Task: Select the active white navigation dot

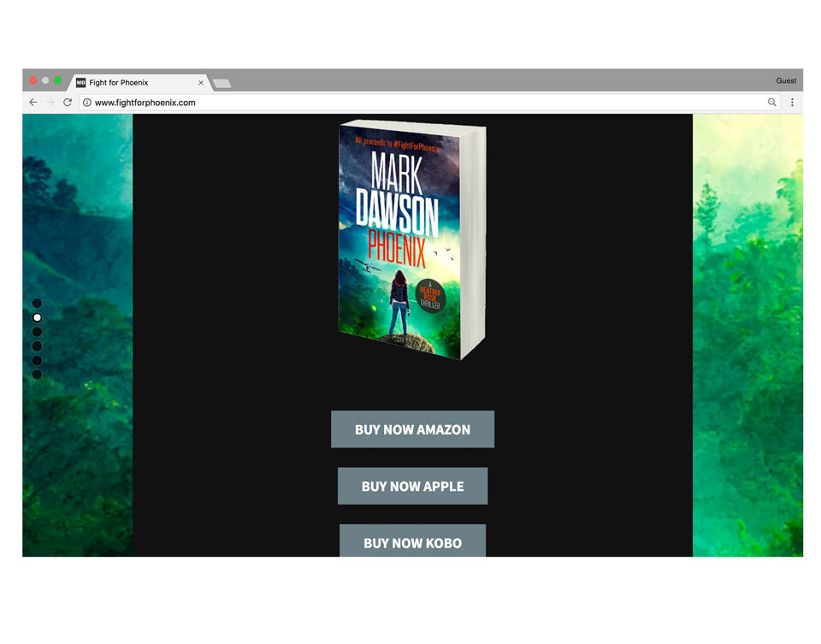Action: pyautogui.click(x=37, y=317)
